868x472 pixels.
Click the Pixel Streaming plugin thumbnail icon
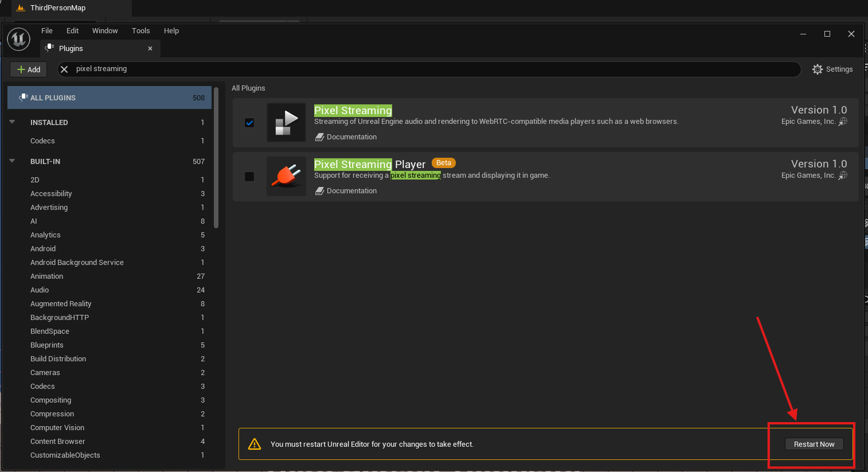[286, 122]
